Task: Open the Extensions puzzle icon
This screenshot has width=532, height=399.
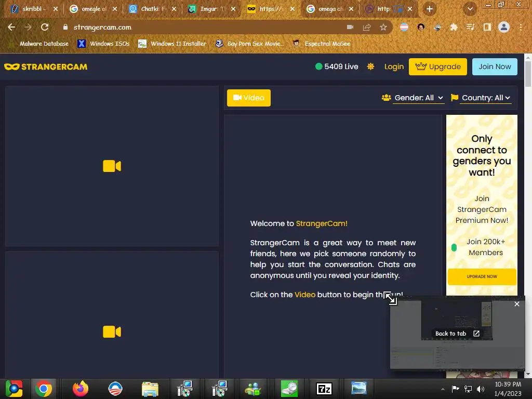Action: [x=454, y=27]
